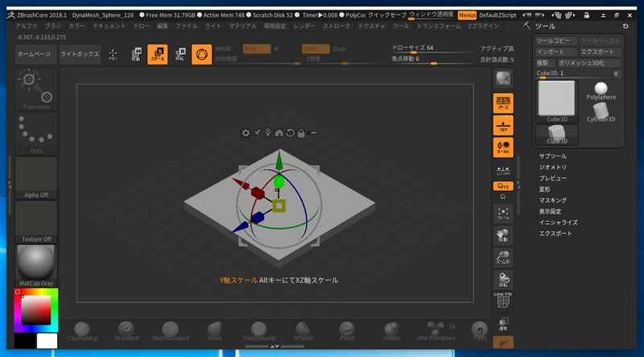Pick a color in the color picker
Viewport: 644px width, 357px height.
pyautogui.click(x=36, y=310)
